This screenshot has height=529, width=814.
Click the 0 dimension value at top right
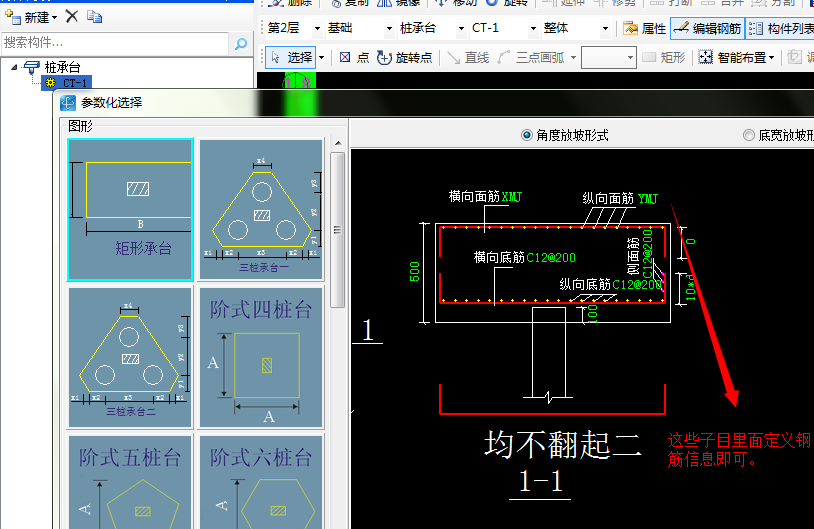(690, 241)
